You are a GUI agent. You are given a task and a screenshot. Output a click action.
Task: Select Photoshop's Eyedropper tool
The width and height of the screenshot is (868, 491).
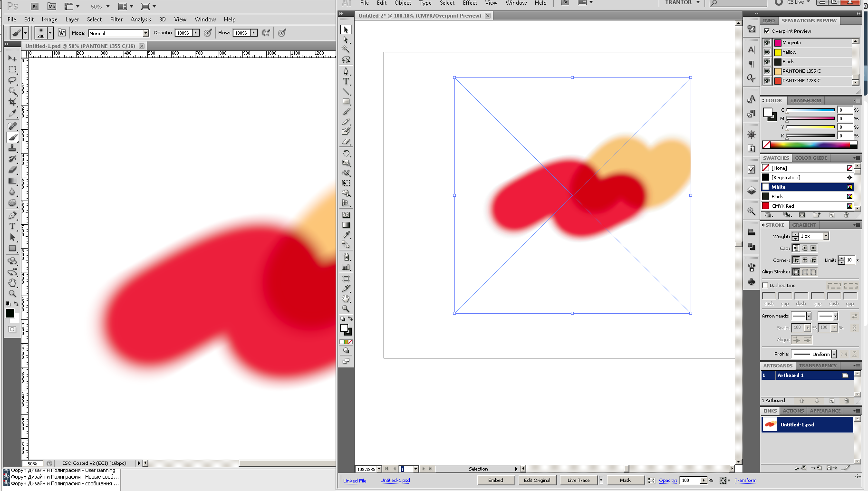(12, 113)
